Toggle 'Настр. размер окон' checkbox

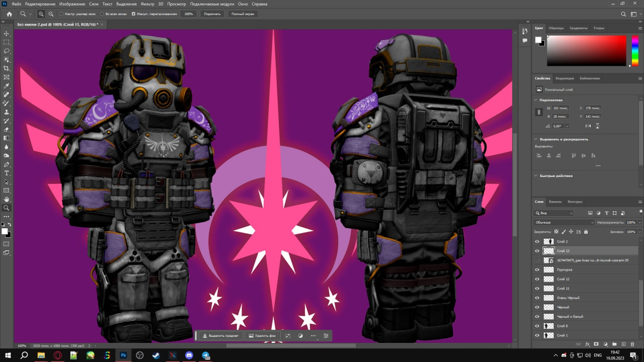(61, 14)
